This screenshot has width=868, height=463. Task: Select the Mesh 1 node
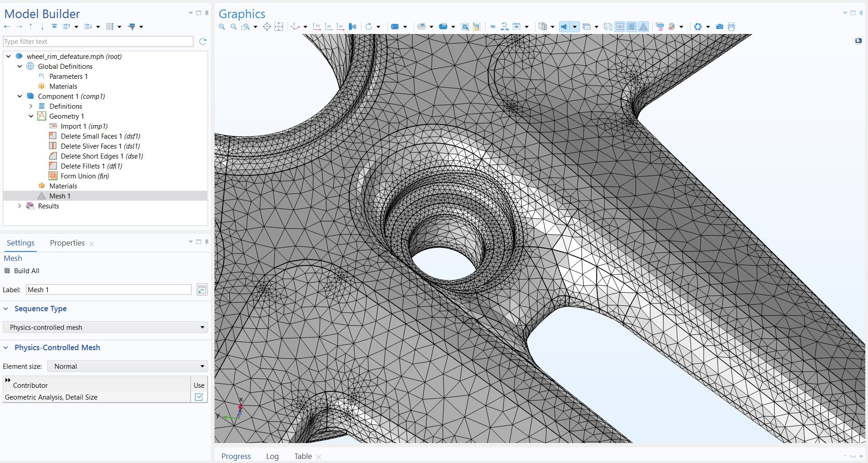click(x=60, y=196)
